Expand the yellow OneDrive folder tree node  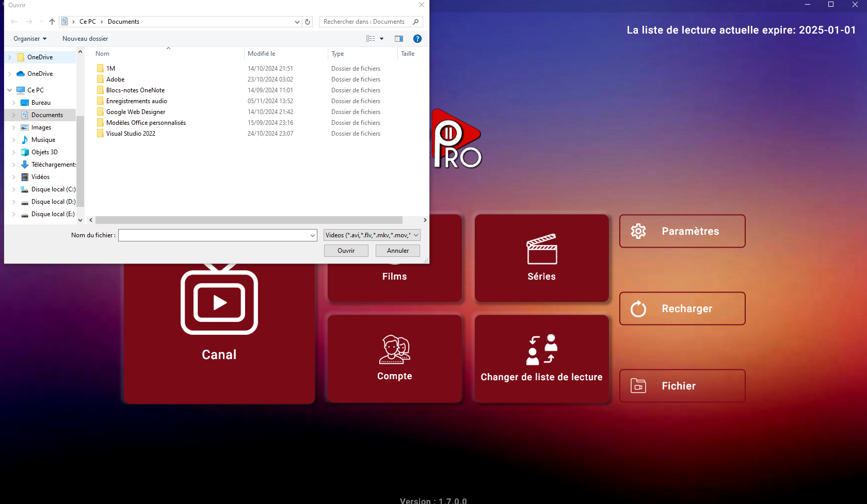pyautogui.click(x=10, y=57)
